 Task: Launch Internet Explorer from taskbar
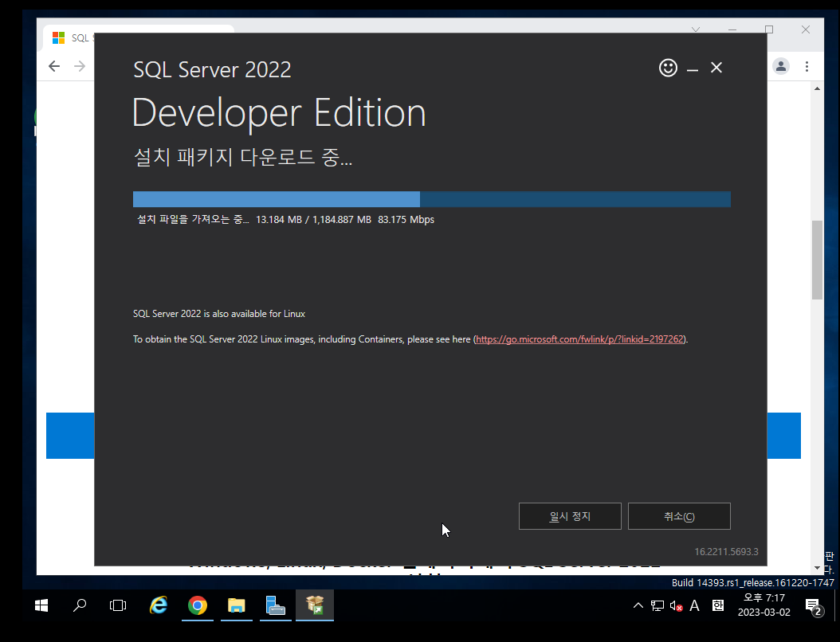(x=159, y=605)
